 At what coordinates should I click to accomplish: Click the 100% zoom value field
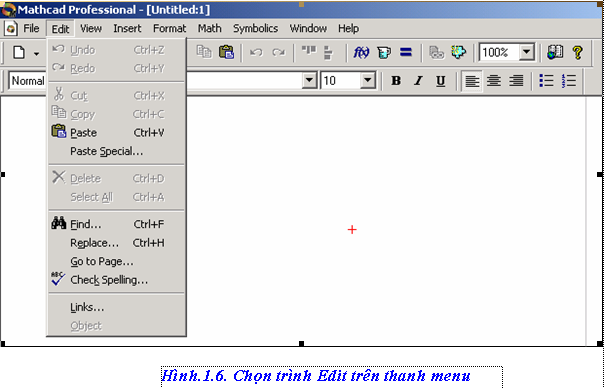point(499,52)
